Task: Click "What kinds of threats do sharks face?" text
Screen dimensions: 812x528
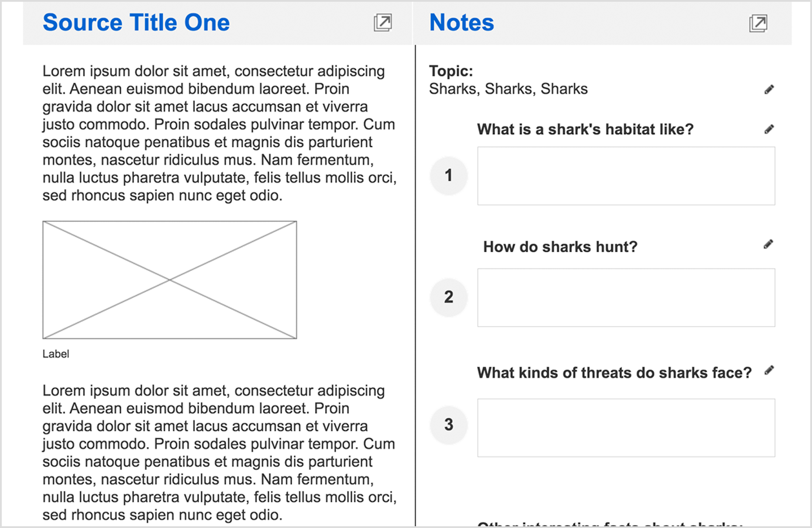Action: click(614, 373)
